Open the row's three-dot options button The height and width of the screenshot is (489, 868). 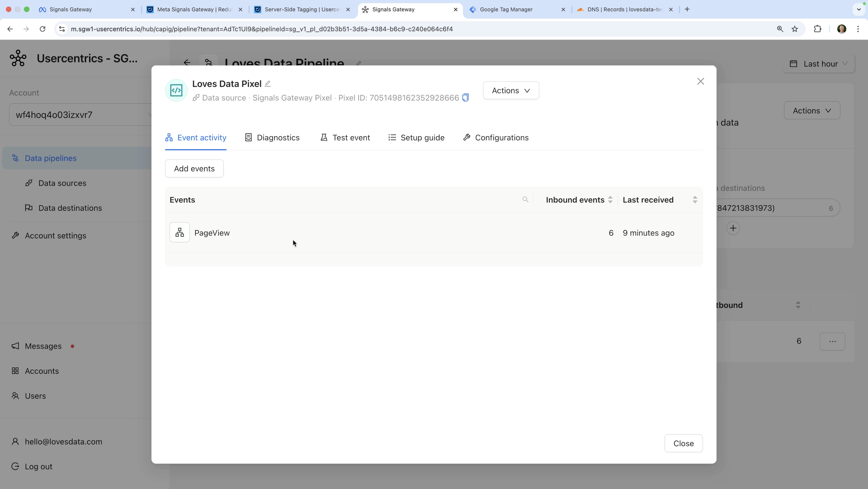tap(832, 341)
